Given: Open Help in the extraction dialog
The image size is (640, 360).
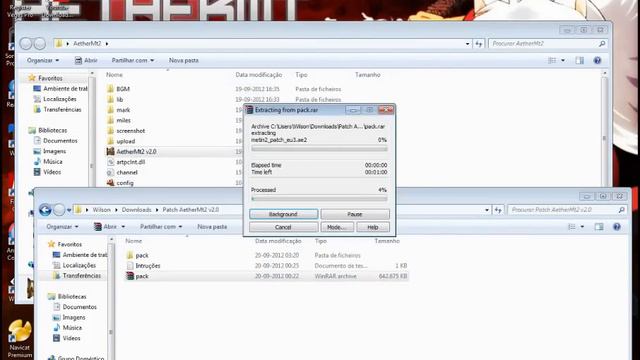Looking at the screenshot, I should click(373, 227).
